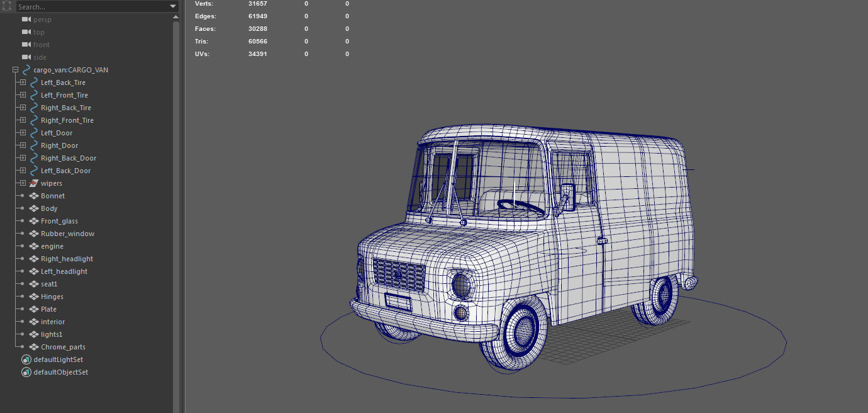Expand the Left_Back_Tire node
Image resolution: width=868 pixels, height=413 pixels.
coord(22,82)
